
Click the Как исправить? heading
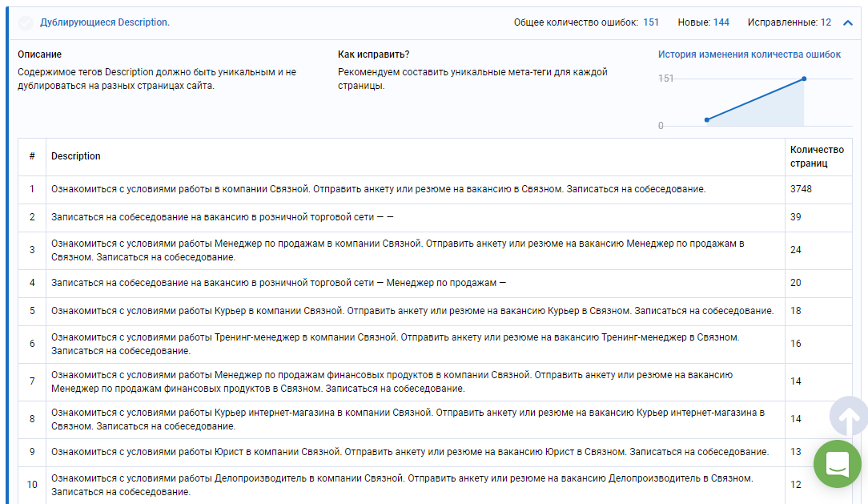tap(374, 54)
